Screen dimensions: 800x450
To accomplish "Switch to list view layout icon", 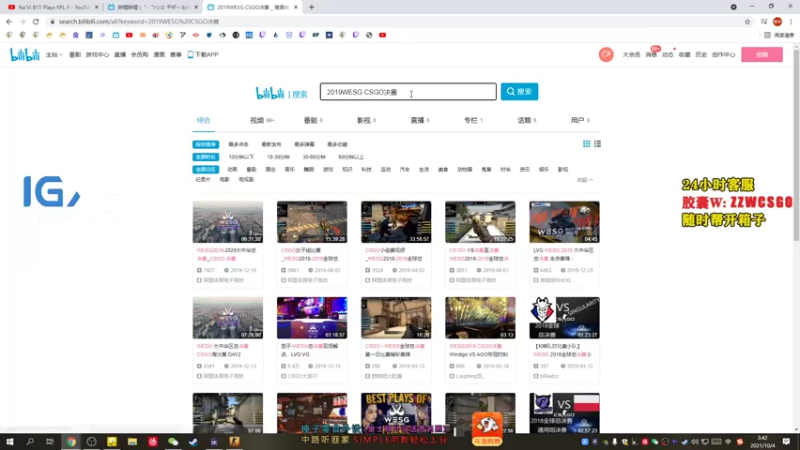I will (x=597, y=144).
